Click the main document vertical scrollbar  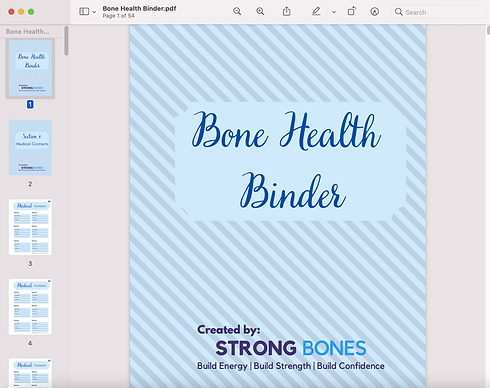[488, 30]
